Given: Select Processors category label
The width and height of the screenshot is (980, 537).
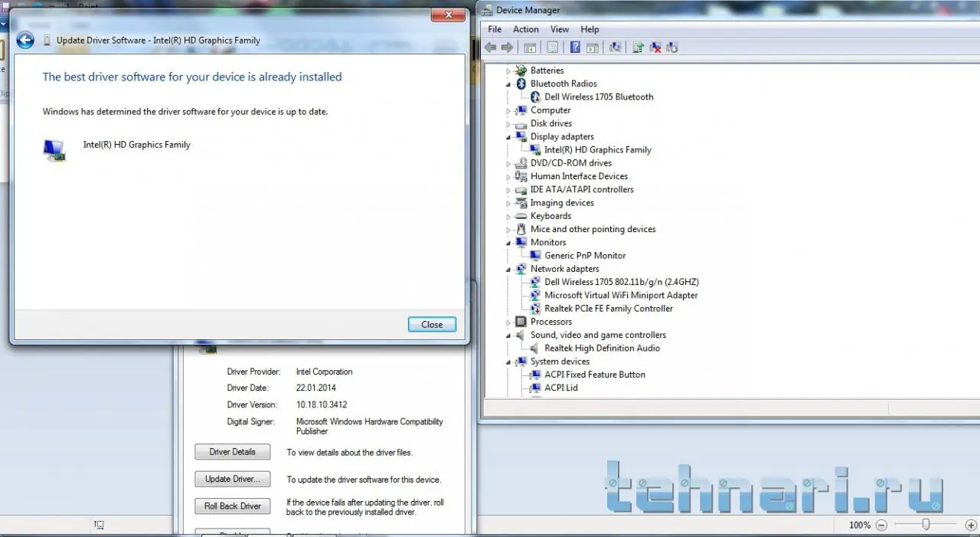Looking at the screenshot, I should (x=551, y=322).
